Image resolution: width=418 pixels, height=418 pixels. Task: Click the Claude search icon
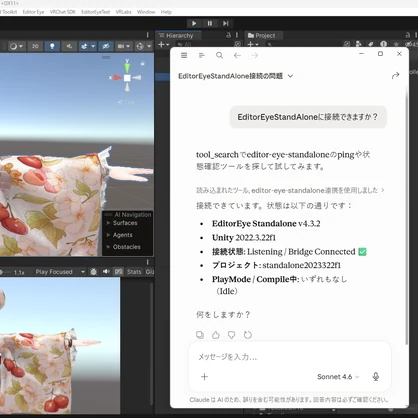click(219, 55)
